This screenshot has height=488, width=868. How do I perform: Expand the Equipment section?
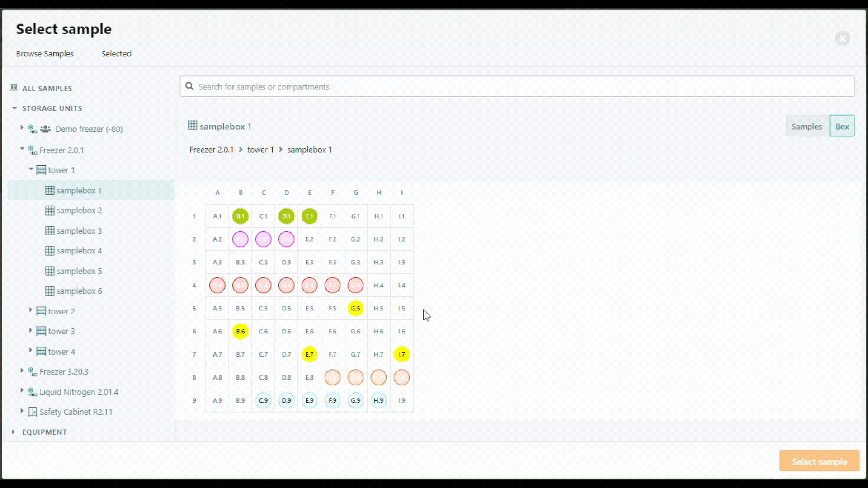pos(14,432)
